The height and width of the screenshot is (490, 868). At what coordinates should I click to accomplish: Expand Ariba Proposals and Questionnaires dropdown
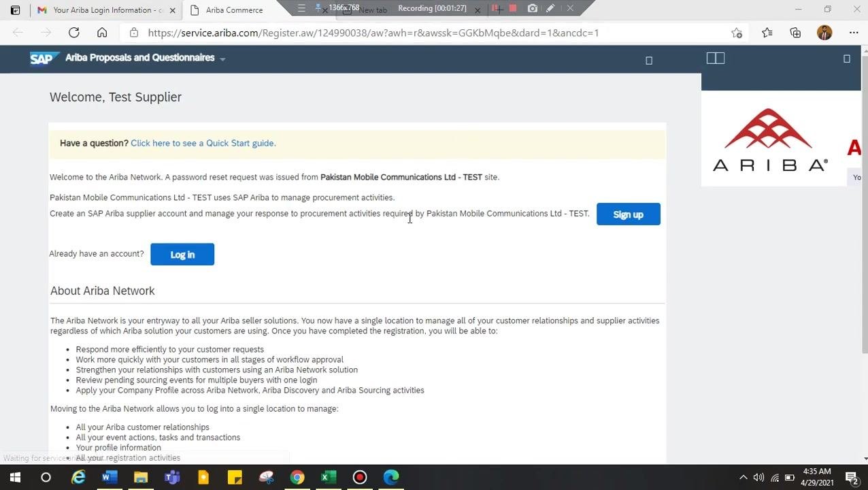(x=222, y=59)
